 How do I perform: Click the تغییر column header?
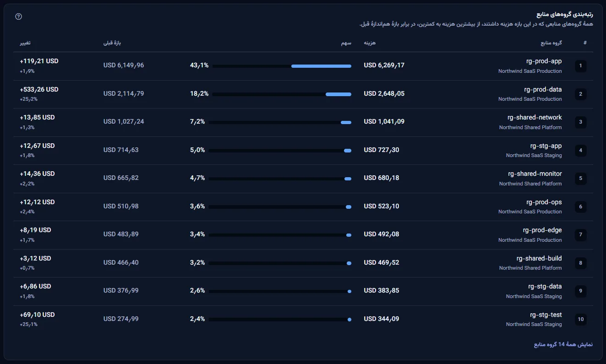tap(25, 43)
